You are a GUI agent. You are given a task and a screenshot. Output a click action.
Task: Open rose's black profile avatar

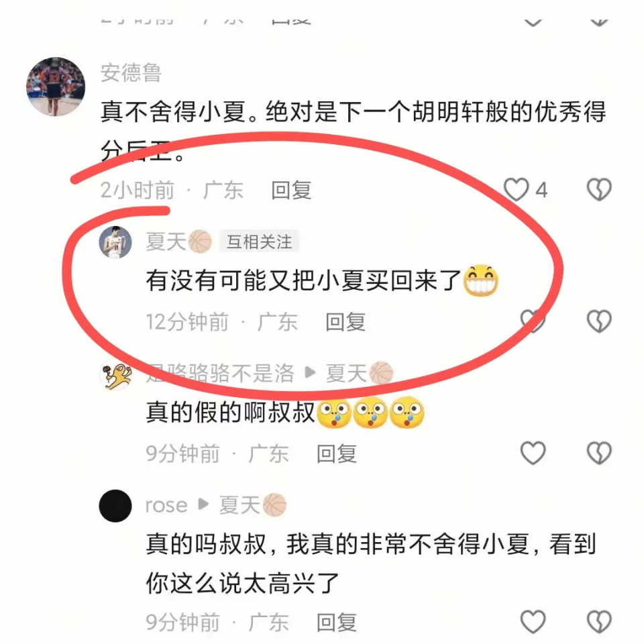115,506
